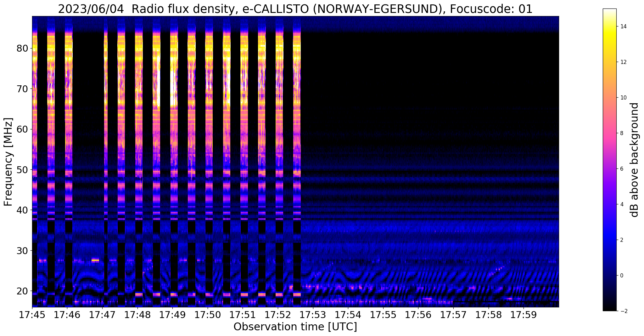The width and height of the screenshot is (644, 336).
Task: Click the 17:53 time tick label
Action: 313,315
